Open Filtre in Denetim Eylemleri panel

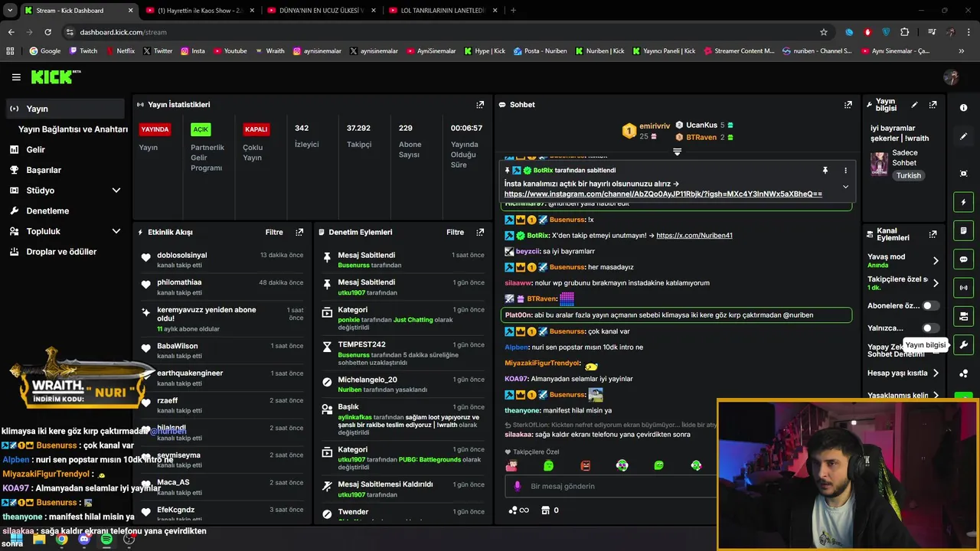coord(456,232)
